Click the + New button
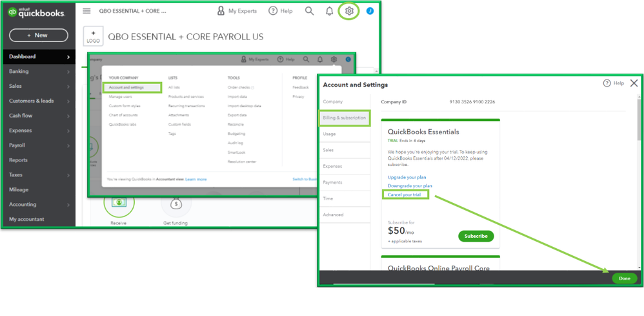 (39, 36)
